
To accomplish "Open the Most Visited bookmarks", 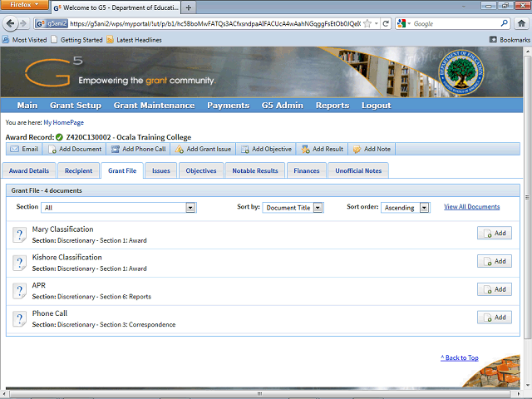I will (24, 40).
